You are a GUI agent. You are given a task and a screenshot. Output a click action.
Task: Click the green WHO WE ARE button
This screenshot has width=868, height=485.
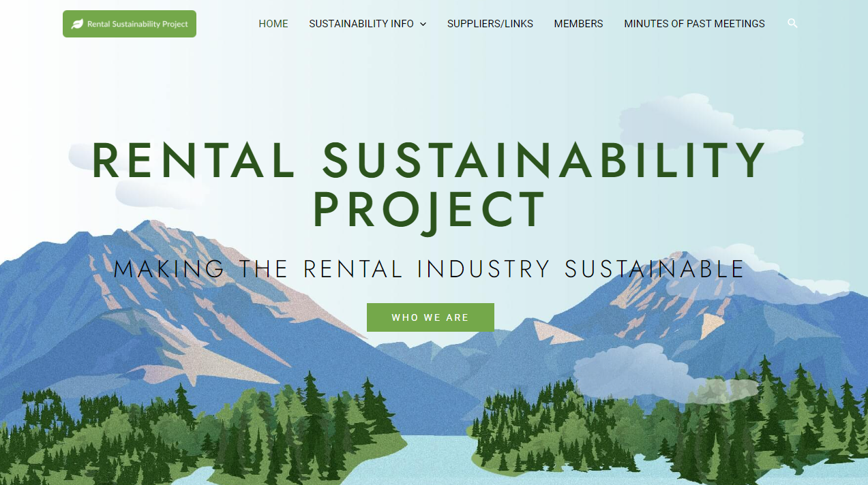[430, 317]
